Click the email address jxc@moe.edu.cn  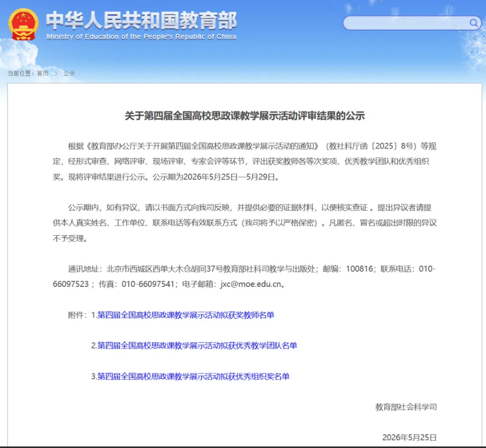251,284
